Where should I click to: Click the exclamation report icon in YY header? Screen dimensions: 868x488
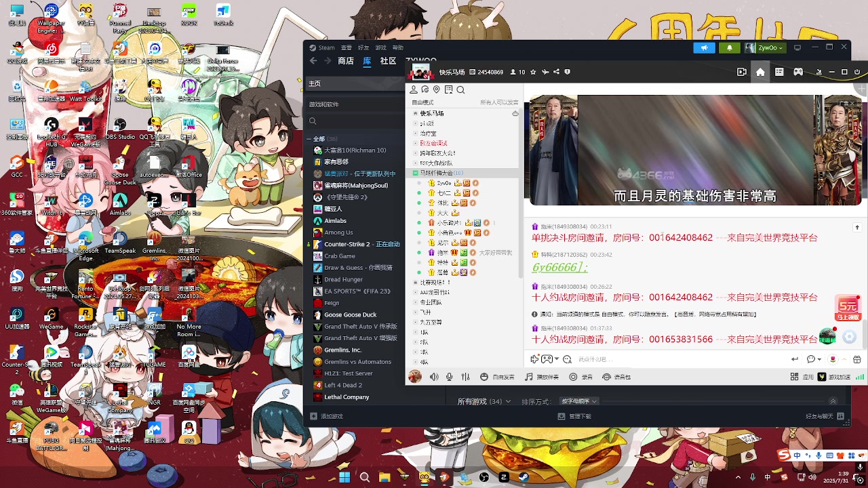click(x=568, y=72)
